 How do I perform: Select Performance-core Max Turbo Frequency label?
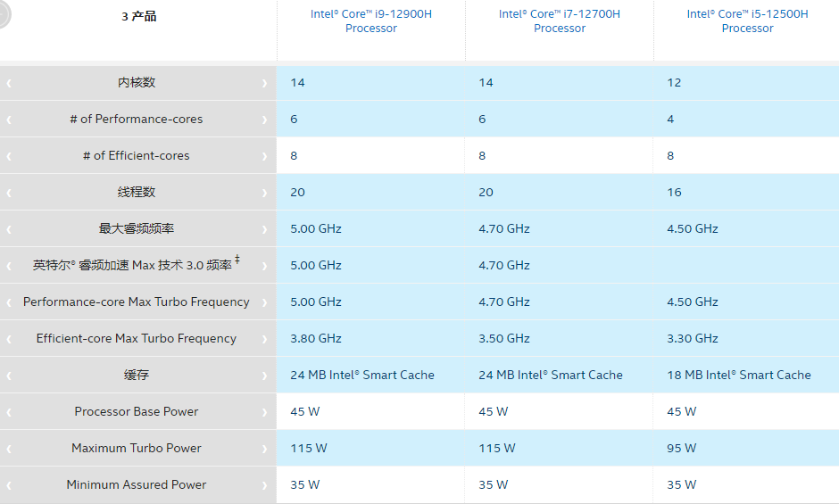[x=137, y=302]
